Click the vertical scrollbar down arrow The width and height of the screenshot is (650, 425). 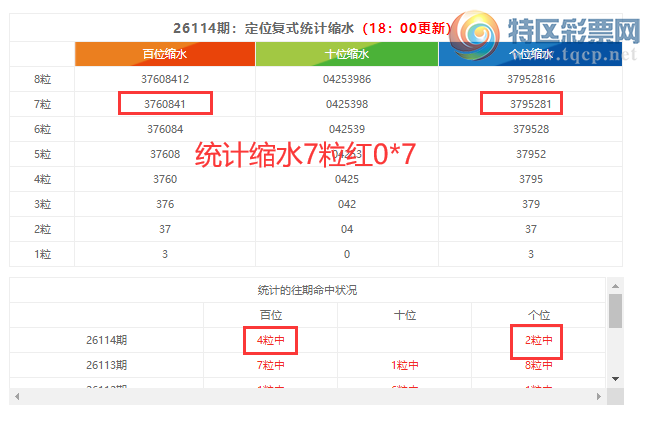tap(615, 379)
